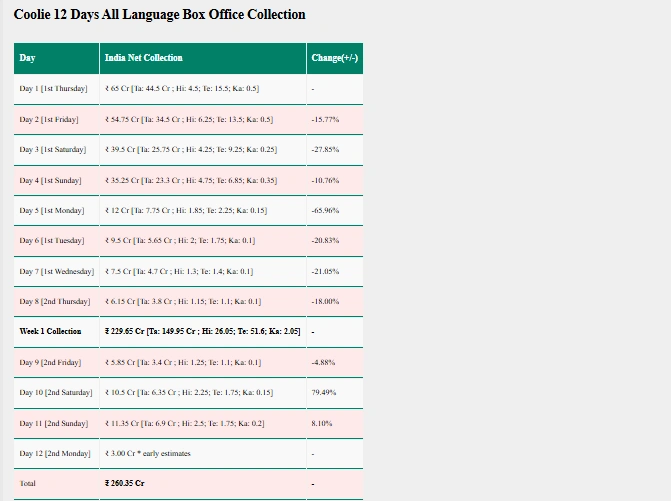Select the Day 4 [1st Sunday] cell

pos(50,181)
